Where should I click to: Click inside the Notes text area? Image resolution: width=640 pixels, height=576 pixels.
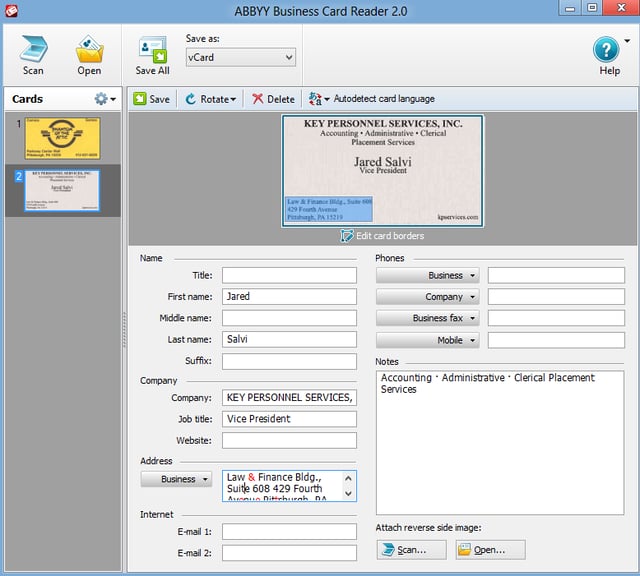coord(500,443)
